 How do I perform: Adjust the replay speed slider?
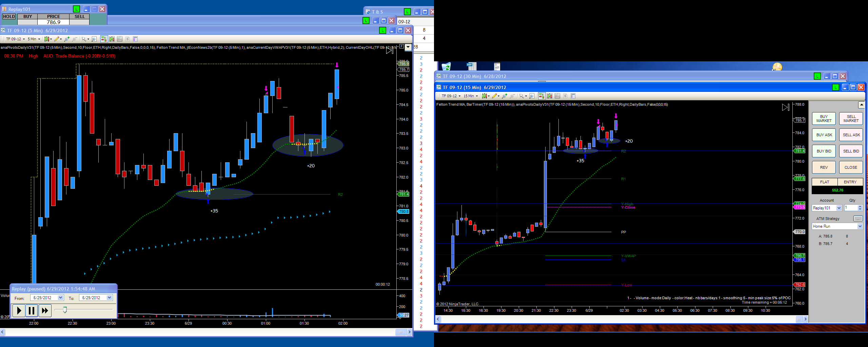click(65, 310)
